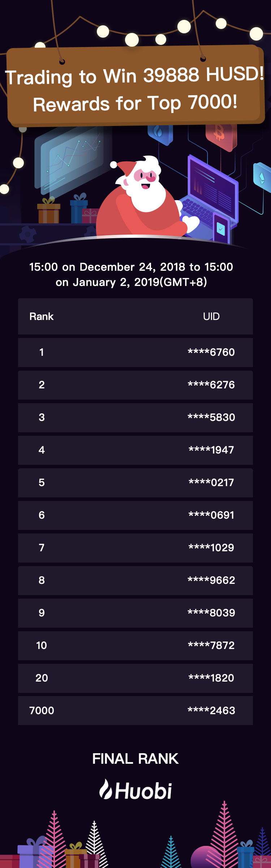Click the Ethereum diamond icon
Image resolution: width=271 pixels, height=868 pixels.
pos(262,178)
